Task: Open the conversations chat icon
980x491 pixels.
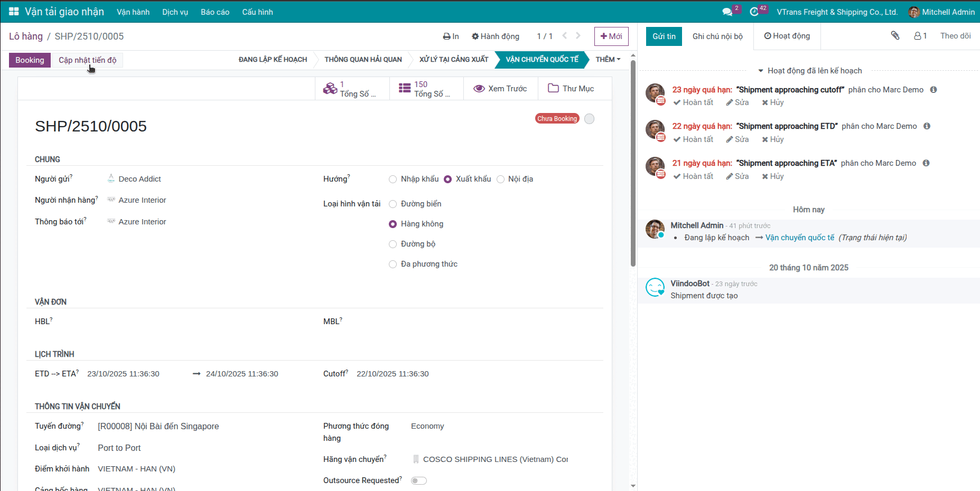Action: 727,12
